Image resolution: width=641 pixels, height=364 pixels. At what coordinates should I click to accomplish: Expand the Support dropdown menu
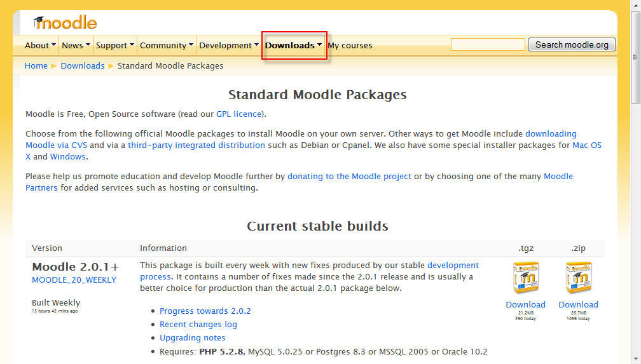coord(114,45)
